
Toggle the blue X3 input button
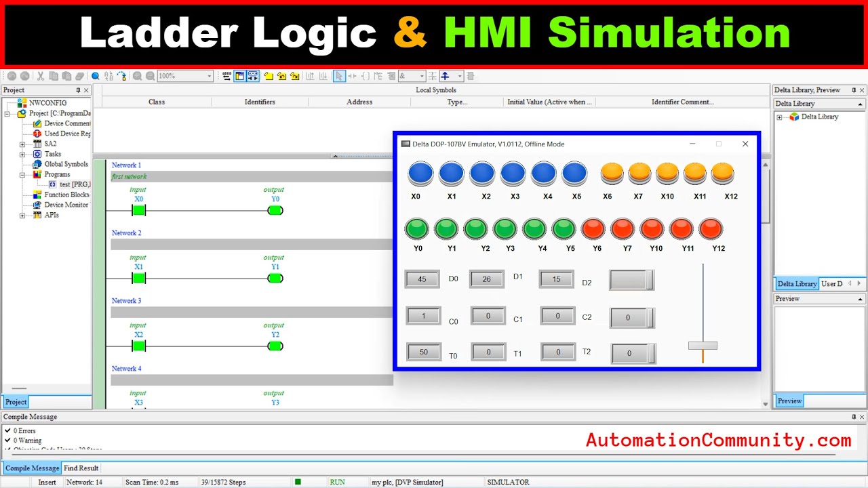tap(513, 174)
